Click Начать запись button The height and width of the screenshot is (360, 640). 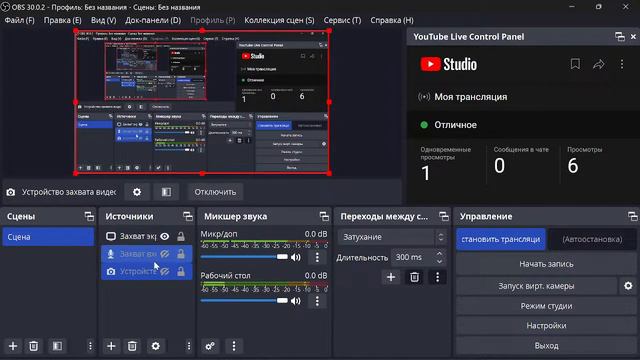point(546,264)
